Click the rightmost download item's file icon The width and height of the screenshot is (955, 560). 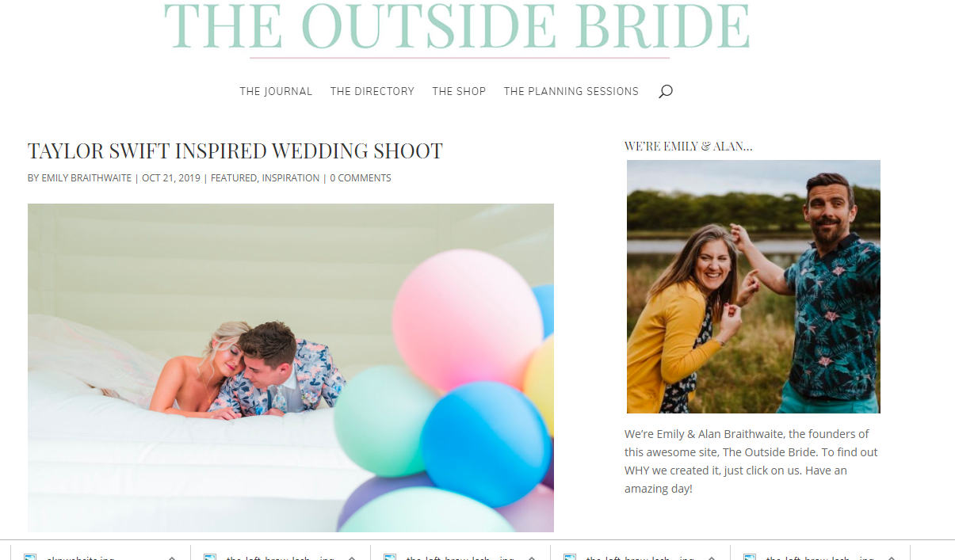pyautogui.click(x=750, y=557)
